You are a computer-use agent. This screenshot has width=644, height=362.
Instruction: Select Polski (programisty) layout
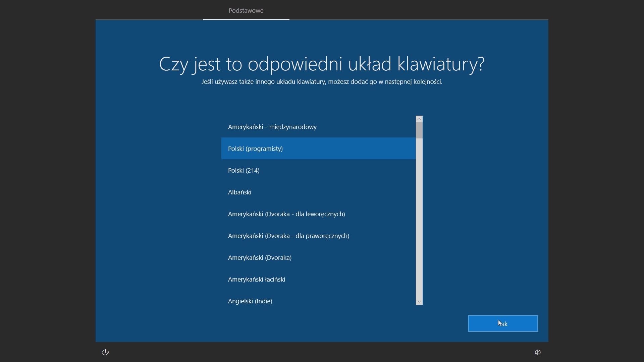click(x=319, y=148)
